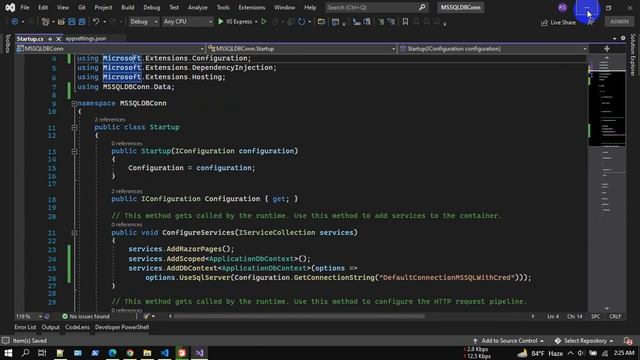Screen dimensions: 640x360
Task: Open the IIS Express dropdown arrow
Action: [x=256, y=22]
